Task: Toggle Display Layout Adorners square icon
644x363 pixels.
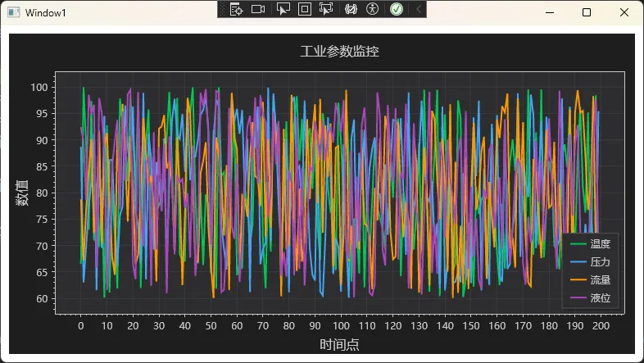Action: point(304,9)
